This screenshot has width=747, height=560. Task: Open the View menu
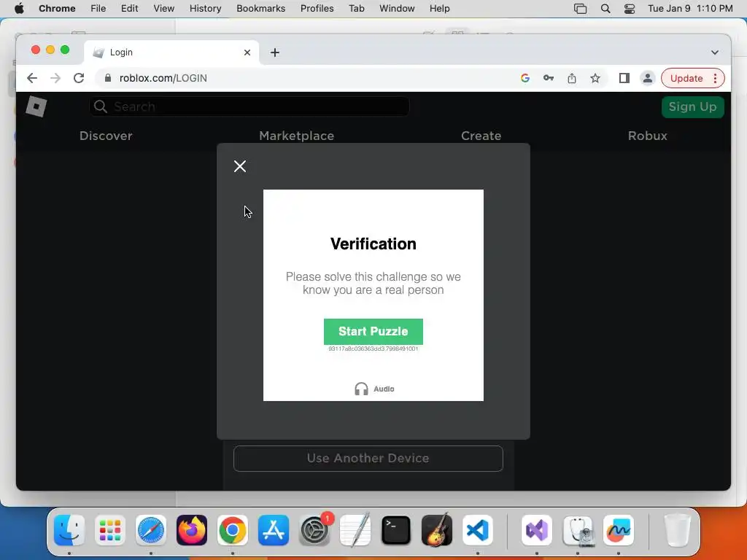(x=164, y=9)
